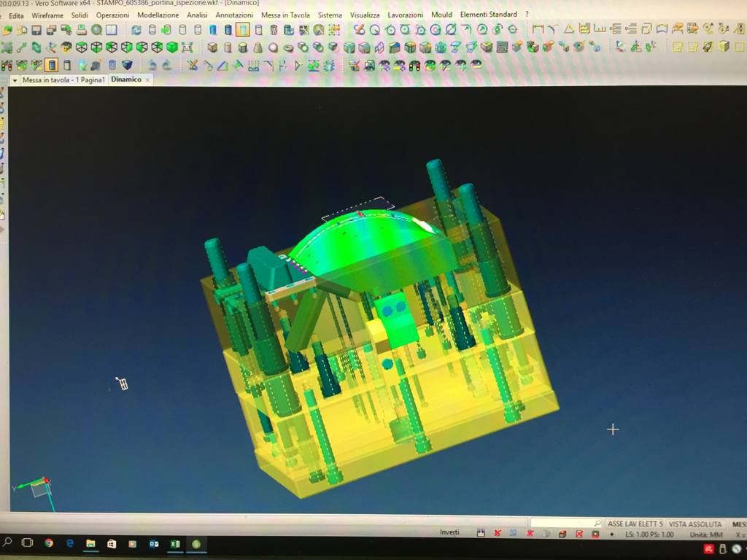Toggle the red boxed X icon in status bar
Screen dimensions: 747x560
(578, 534)
